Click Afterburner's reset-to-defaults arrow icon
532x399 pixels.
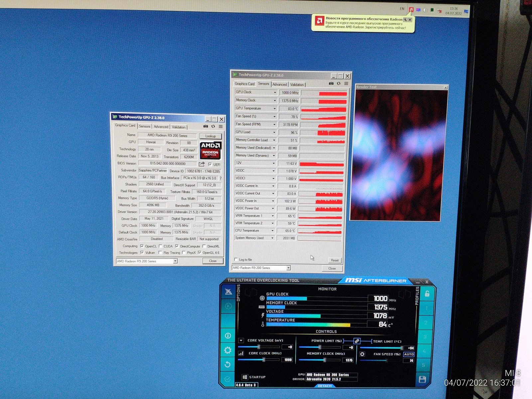pos(227,364)
